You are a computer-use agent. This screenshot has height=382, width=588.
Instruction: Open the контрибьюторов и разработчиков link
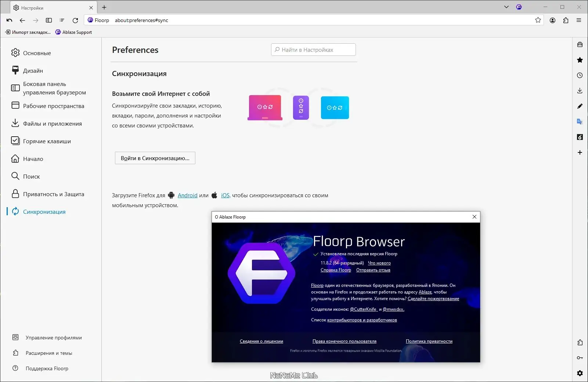[x=362, y=320]
